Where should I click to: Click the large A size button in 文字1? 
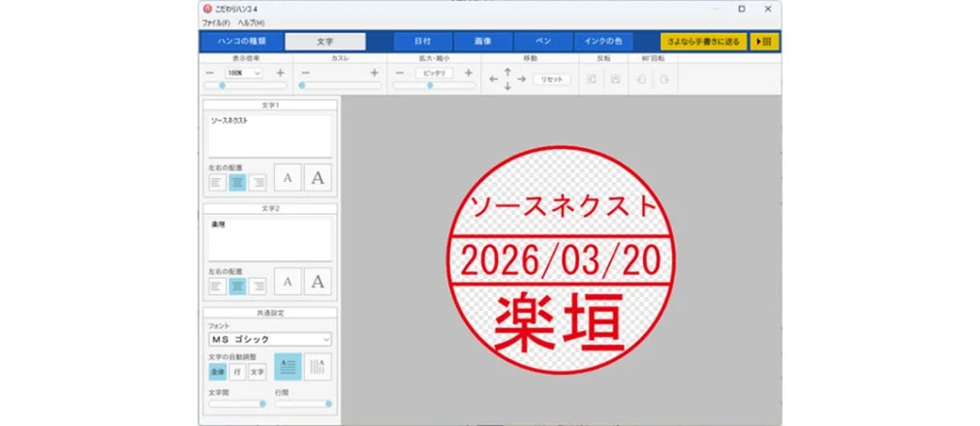tap(318, 178)
